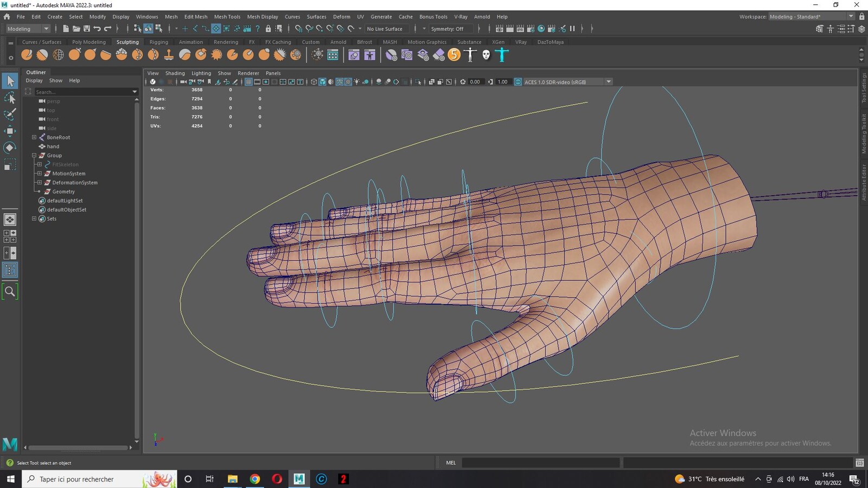868x488 pixels.
Task: Expand the MotionSystem node
Action: click(40, 174)
